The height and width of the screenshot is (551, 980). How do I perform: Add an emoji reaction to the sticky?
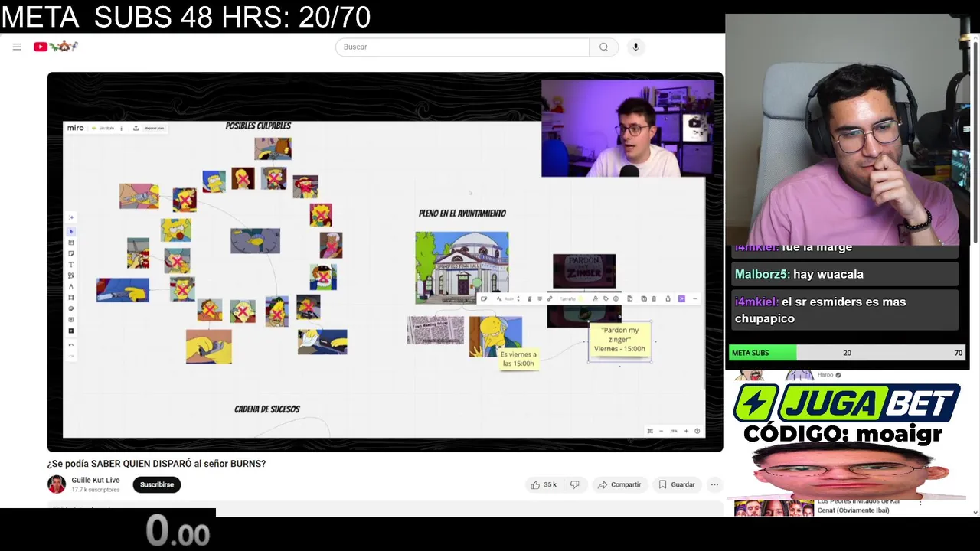616,298
